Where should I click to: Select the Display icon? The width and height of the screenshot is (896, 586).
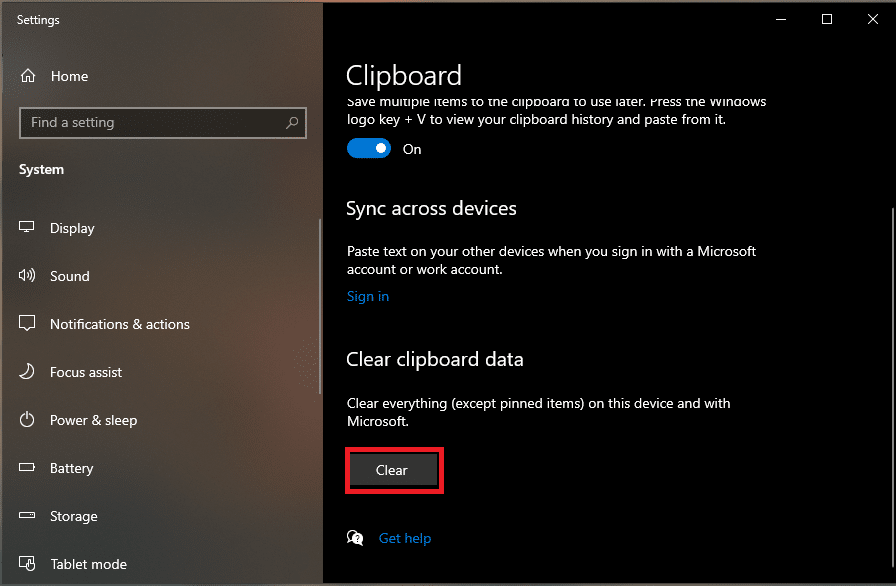(27, 227)
